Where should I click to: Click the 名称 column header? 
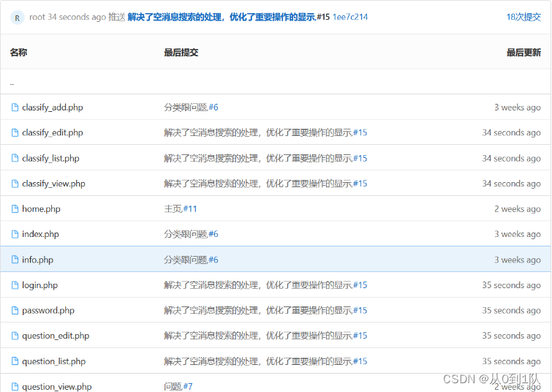point(19,53)
